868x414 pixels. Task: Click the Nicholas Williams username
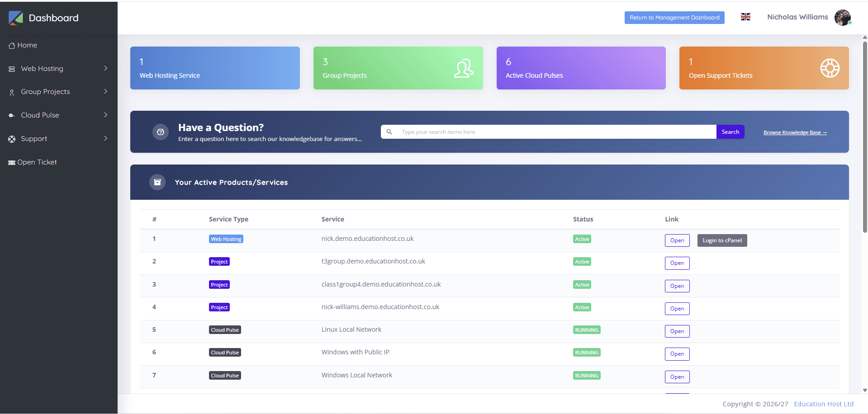click(797, 17)
